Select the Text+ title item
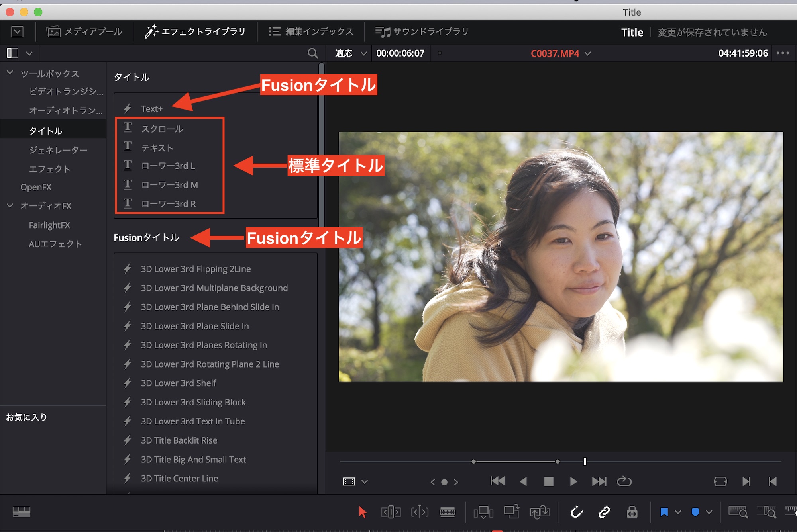797x532 pixels. (x=151, y=109)
